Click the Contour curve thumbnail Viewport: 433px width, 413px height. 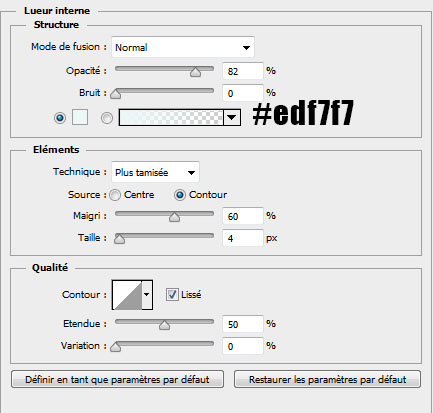tap(127, 295)
